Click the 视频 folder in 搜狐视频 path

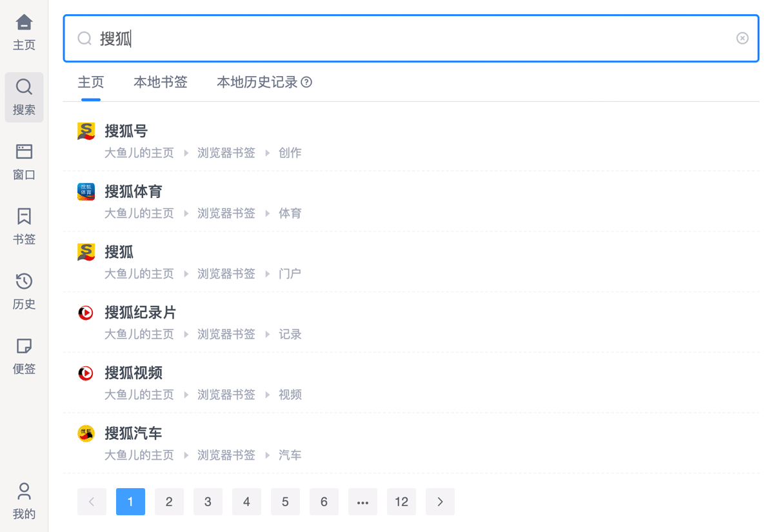coord(290,395)
